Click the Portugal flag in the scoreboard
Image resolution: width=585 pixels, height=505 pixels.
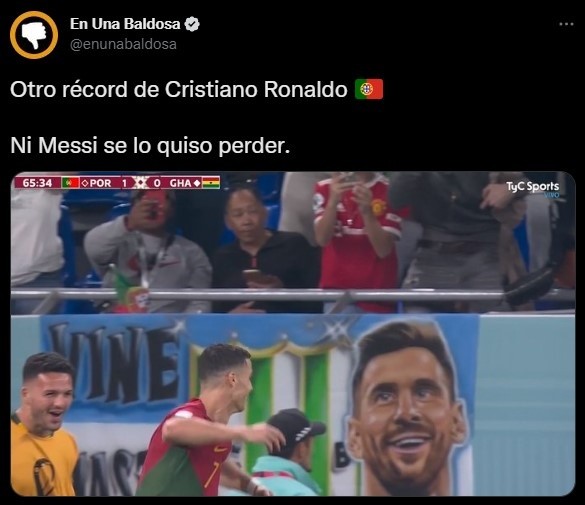coord(70,183)
